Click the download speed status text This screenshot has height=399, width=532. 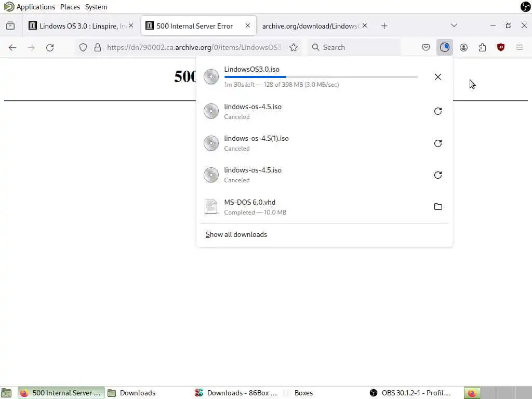coord(281,85)
